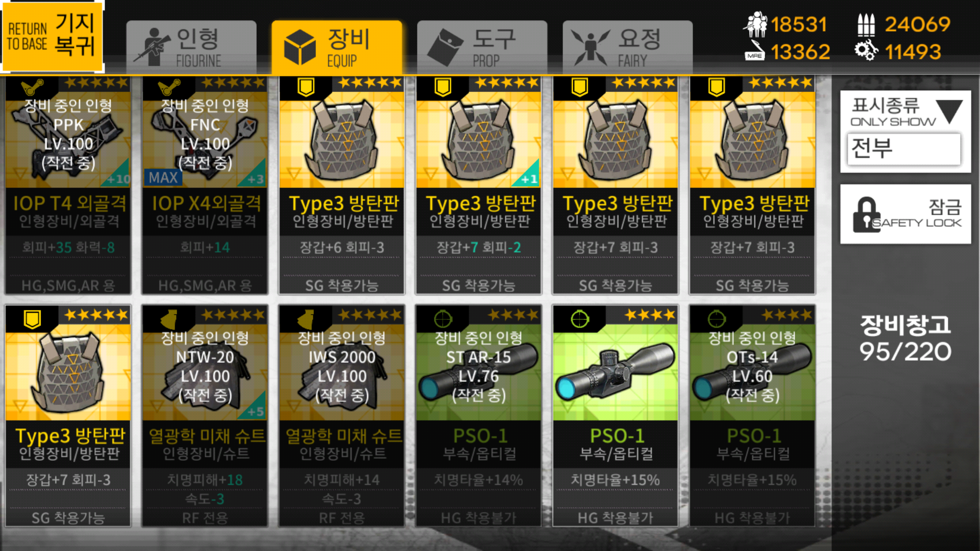This screenshot has height=551, width=980.
Task: Tap the ammunition resource icon
Action: pos(866,24)
